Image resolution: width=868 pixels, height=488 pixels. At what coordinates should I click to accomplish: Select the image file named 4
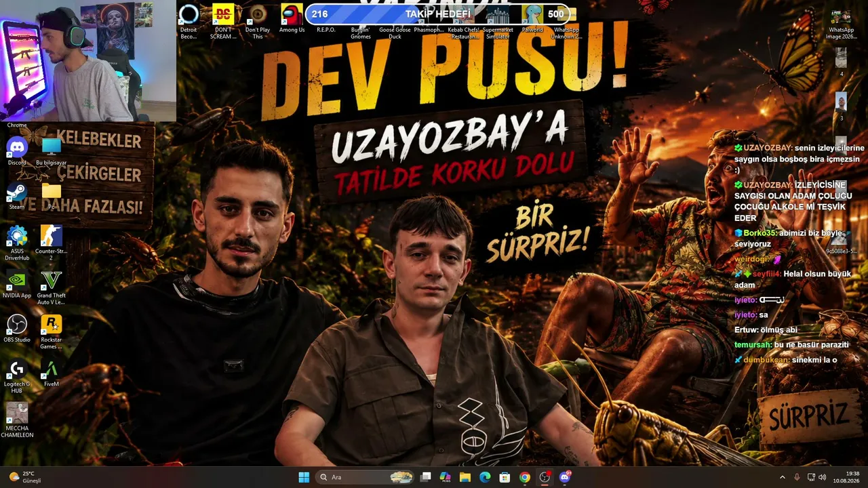pos(841,62)
